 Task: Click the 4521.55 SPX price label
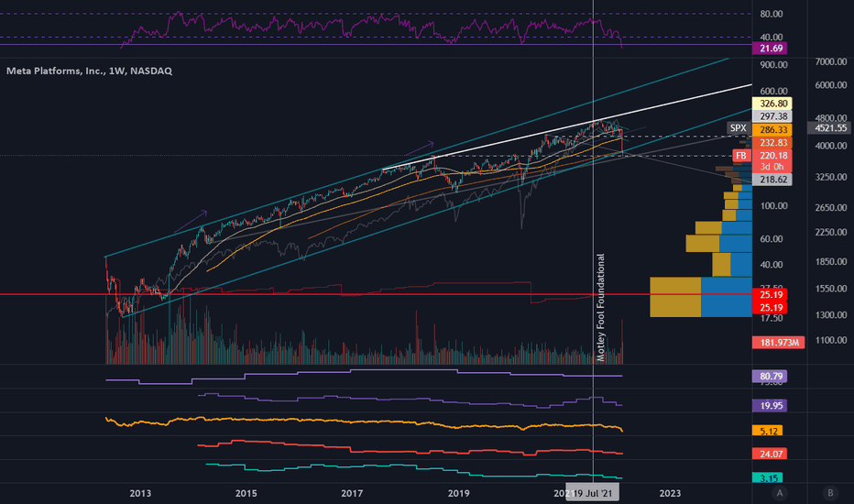[830, 128]
